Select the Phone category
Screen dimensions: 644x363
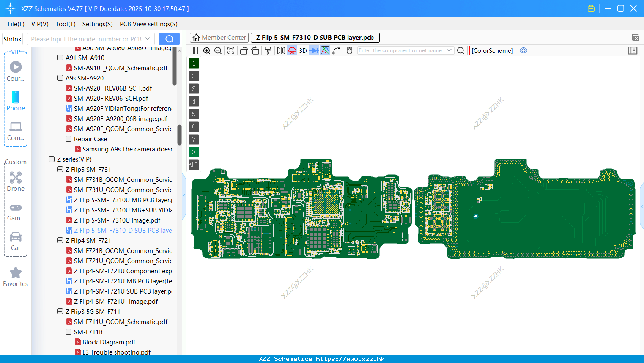point(16,101)
